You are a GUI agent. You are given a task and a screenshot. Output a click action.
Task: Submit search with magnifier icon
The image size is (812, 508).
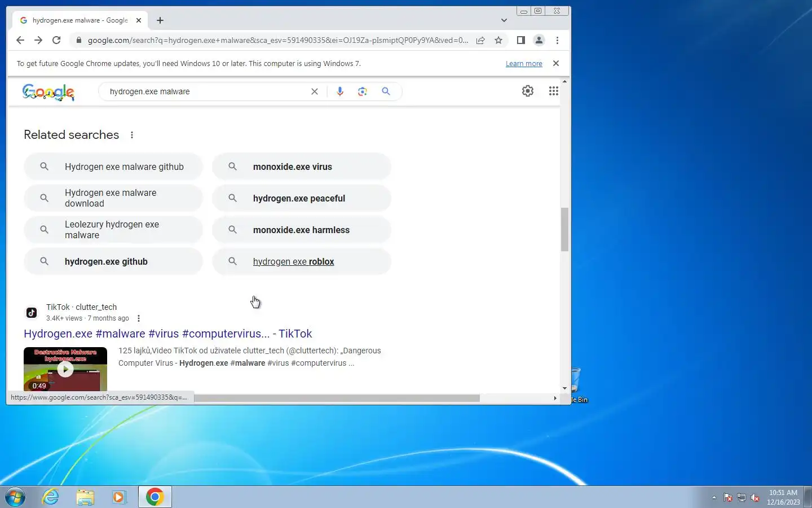[x=386, y=91]
